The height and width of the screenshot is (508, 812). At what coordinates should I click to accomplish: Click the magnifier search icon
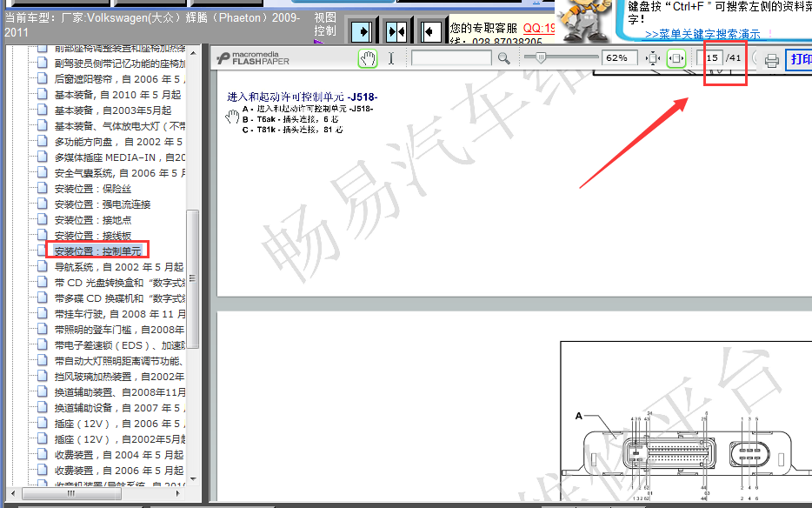click(504, 58)
